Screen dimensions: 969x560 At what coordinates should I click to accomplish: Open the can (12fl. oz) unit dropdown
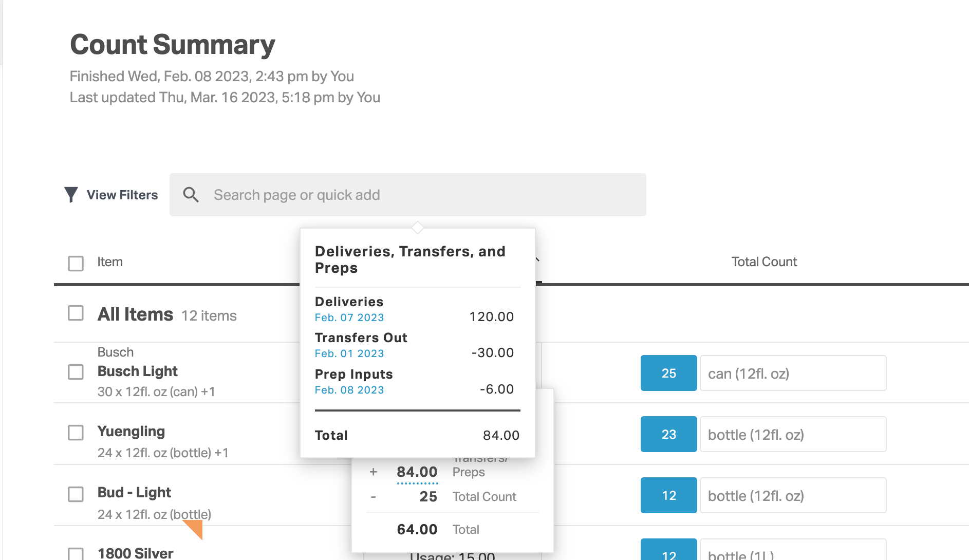coord(793,373)
